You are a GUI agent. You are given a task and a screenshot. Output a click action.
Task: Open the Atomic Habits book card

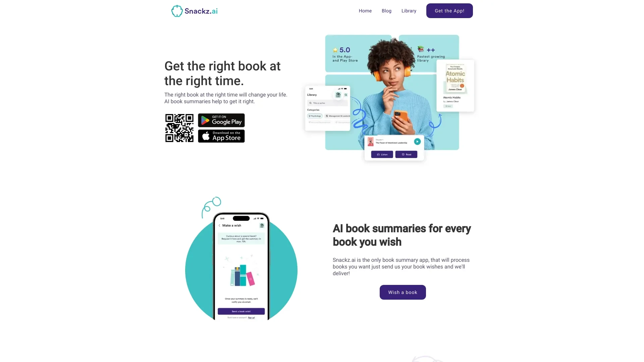pos(455,86)
